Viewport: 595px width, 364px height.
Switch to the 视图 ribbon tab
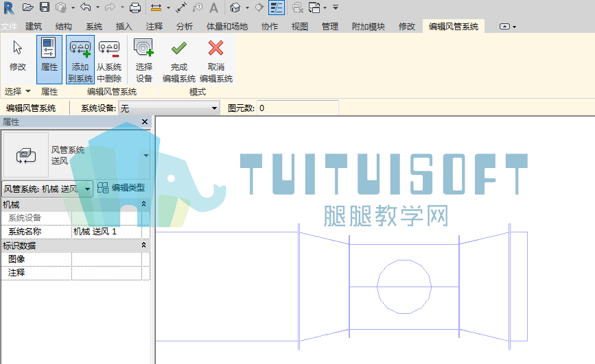tap(299, 27)
